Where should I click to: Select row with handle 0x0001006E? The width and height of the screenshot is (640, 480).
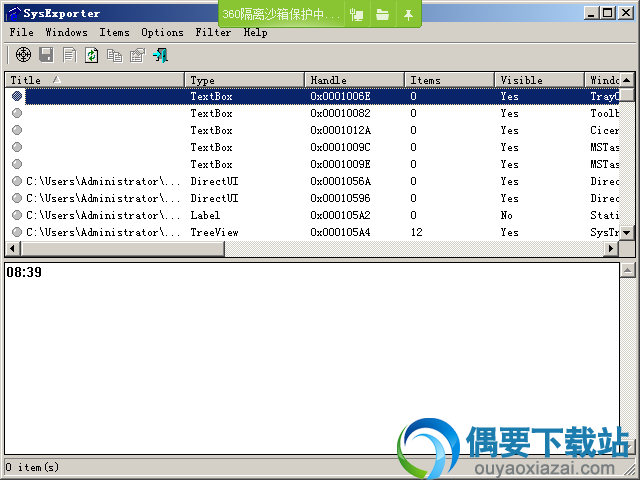pyautogui.click(x=312, y=96)
